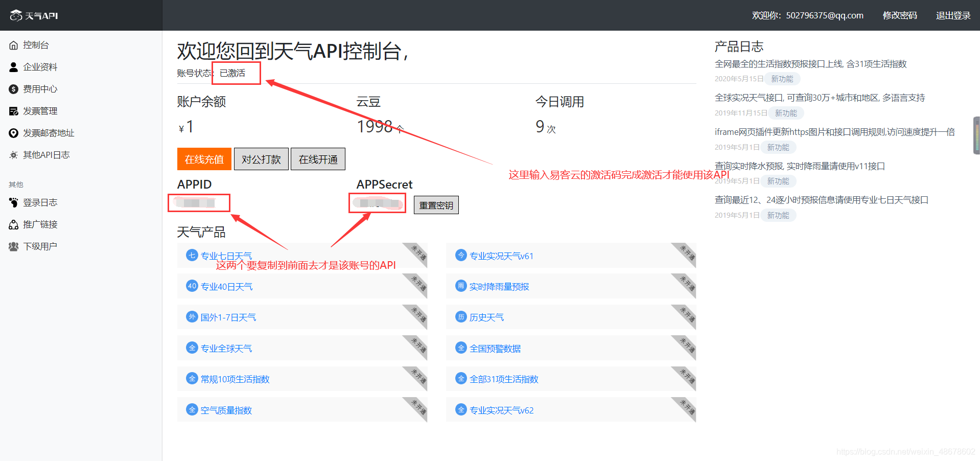The image size is (980, 461).
Task: Click the share icon beside 推广链接
Action: click(14, 224)
